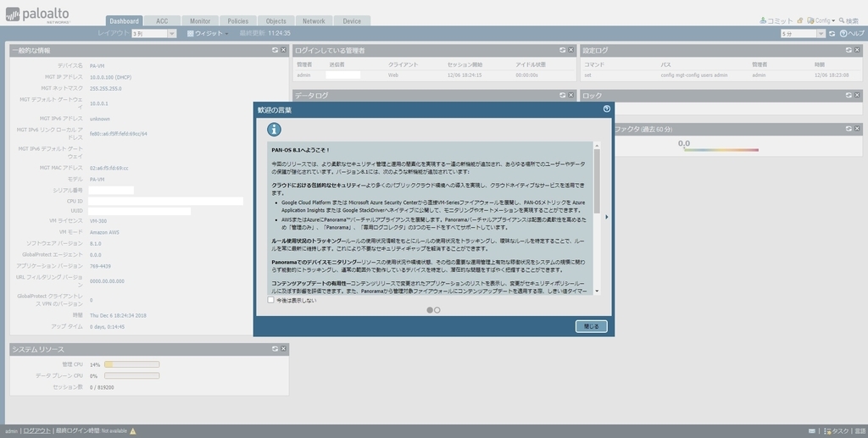
Task: Click the 255.255.255.0 netmask value
Action: click(106, 88)
